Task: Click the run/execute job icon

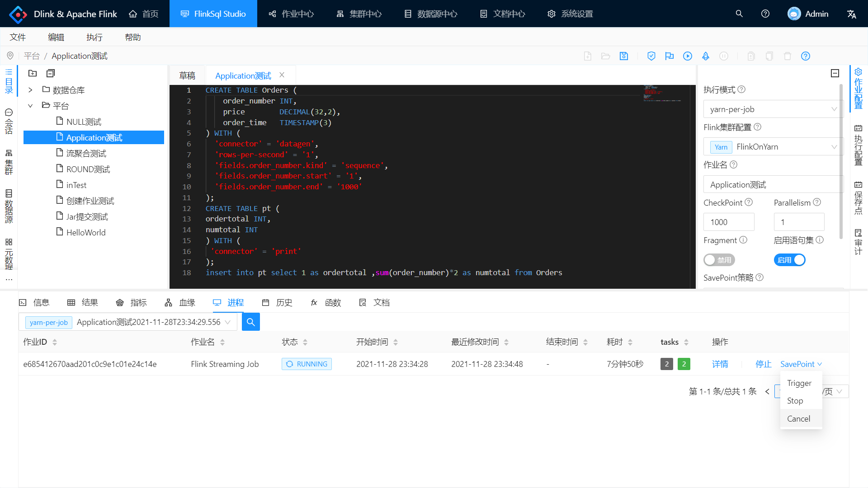Action: 687,56
